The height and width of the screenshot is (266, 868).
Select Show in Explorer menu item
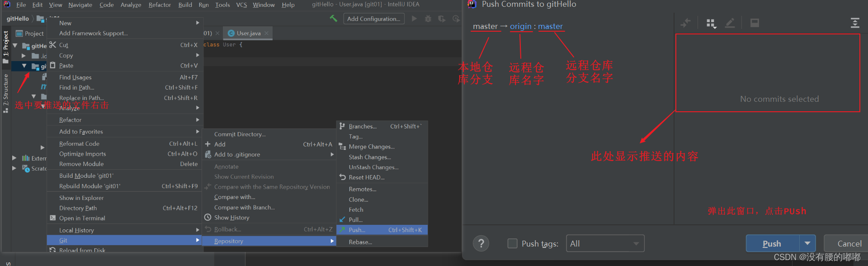point(125,198)
